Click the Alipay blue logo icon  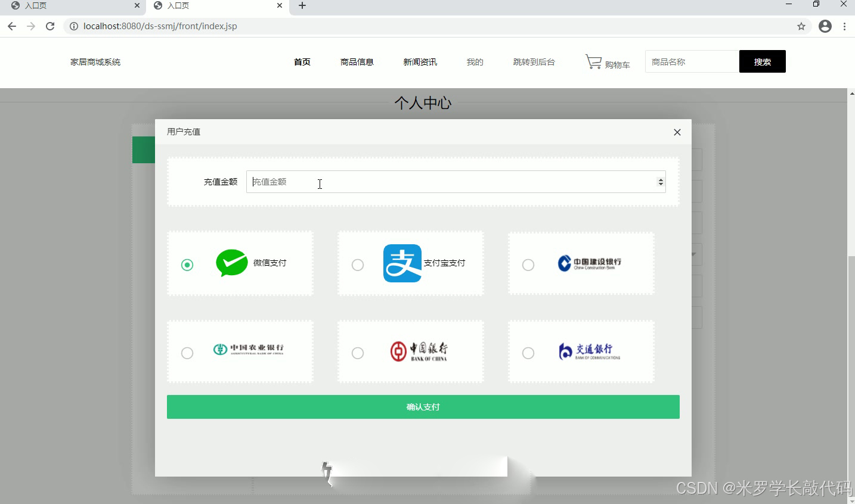402,263
